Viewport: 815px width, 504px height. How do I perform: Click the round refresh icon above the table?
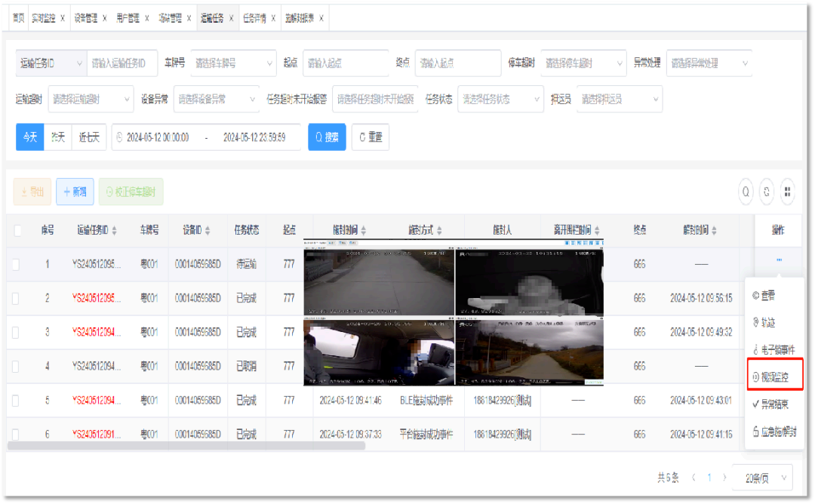pyautogui.click(x=767, y=192)
